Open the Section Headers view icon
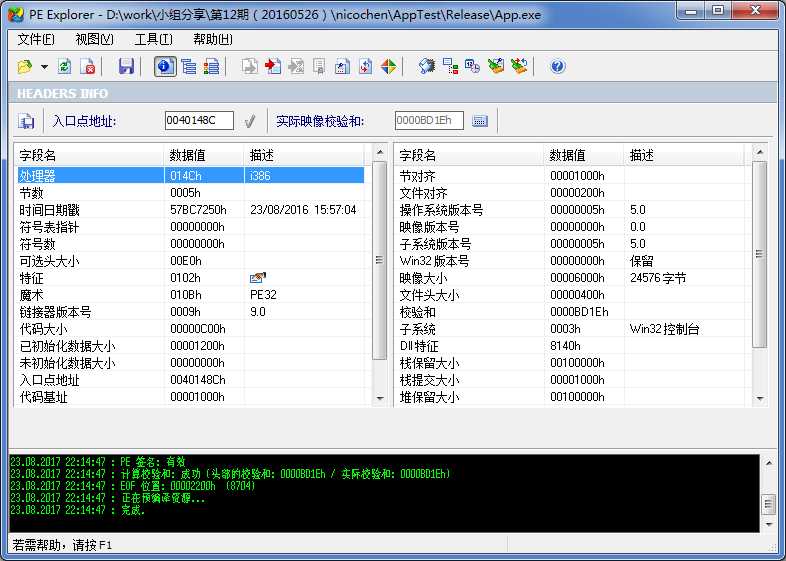The image size is (786, 561). 211,66
